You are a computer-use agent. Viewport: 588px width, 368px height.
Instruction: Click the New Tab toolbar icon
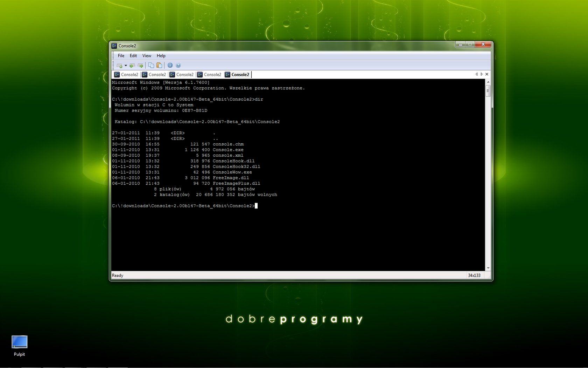pos(119,66)
